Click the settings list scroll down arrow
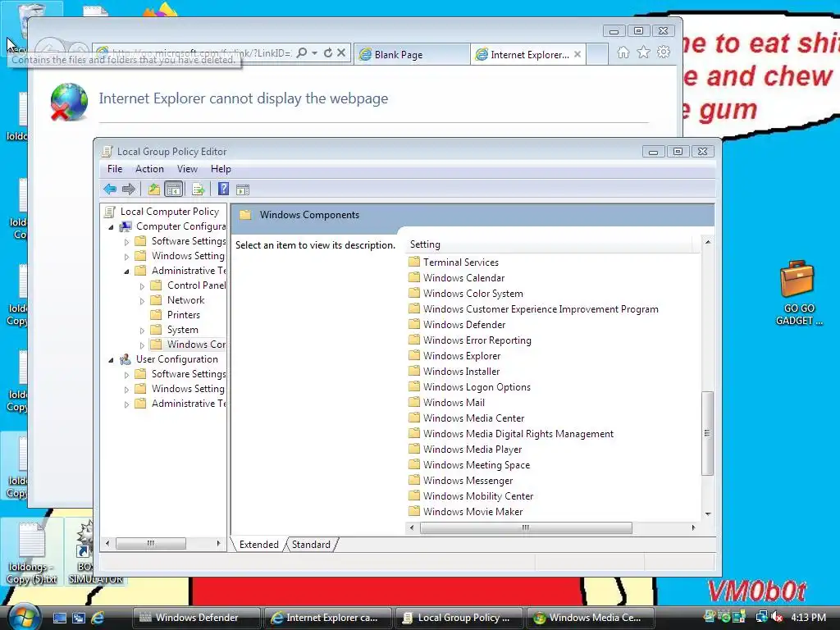 [x=708, y=514]
